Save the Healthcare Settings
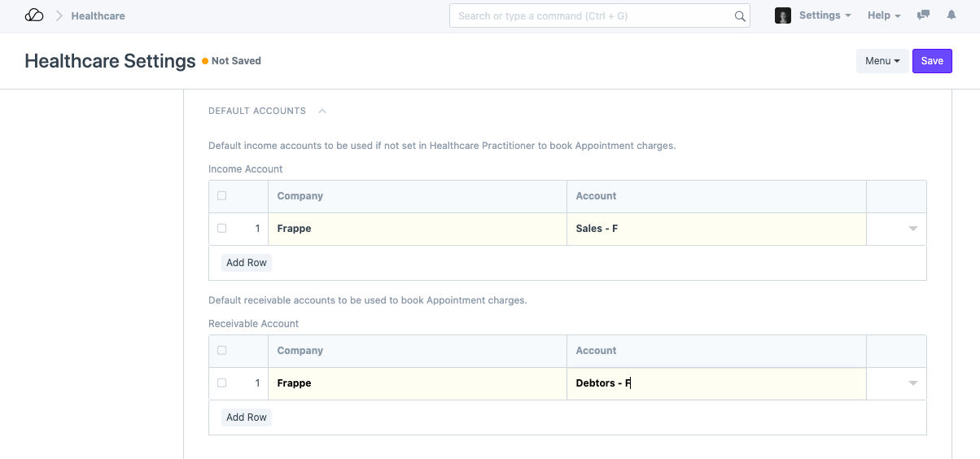 932,61
